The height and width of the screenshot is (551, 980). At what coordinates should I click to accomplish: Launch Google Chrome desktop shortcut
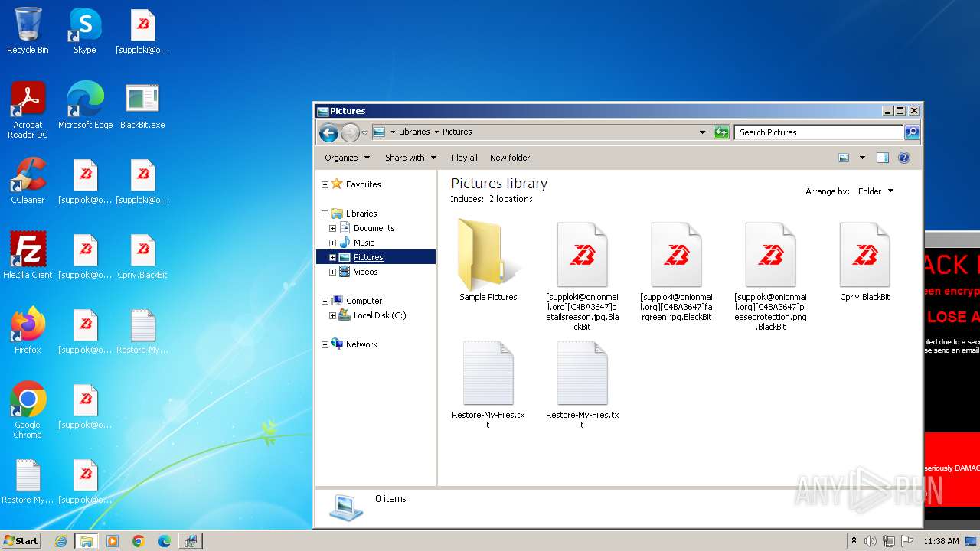point(28,410)
